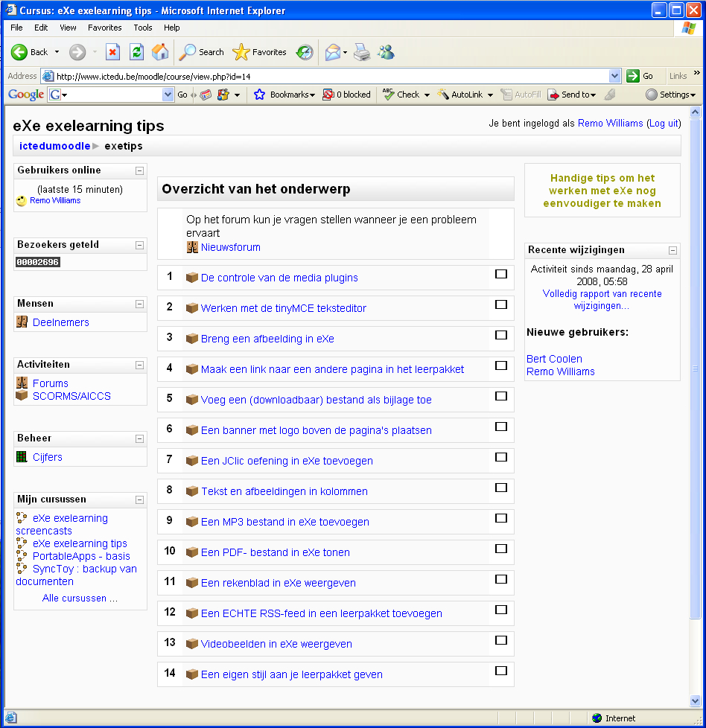Click the 0 blocked popup blocker icon
The image size is (706, 728).
[328, 95]
